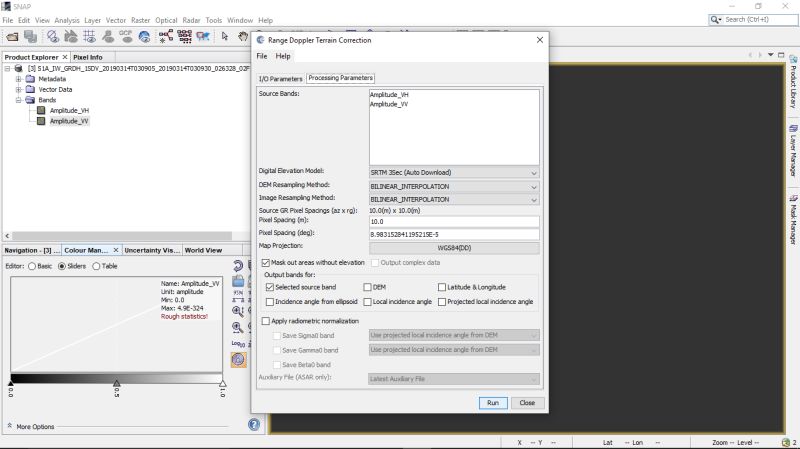Click the middle grey slider handle at 0.5
800x449 pixels.
click(x=116, y=383)
